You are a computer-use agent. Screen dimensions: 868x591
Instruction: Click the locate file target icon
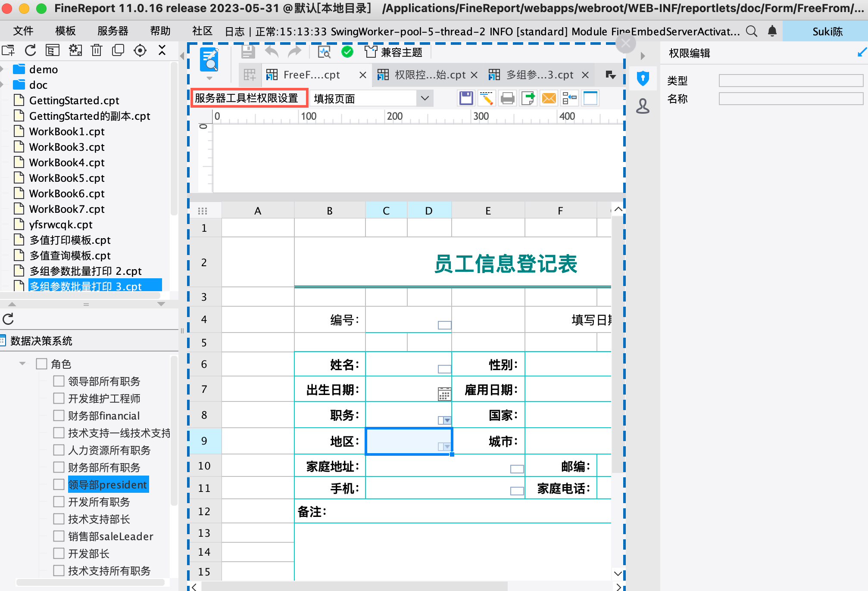[140, 50]
